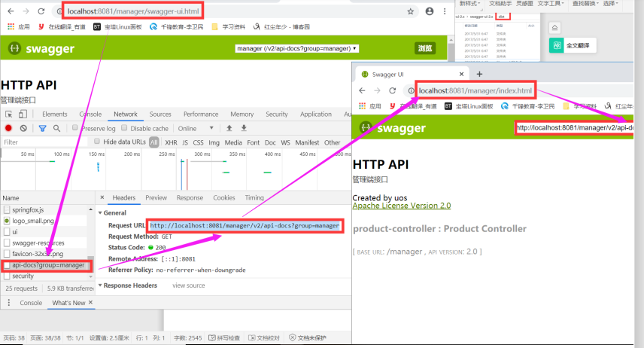Open the 查找替换 dropdown in top toolbar
Screen dimensions: 644x348
585,3
